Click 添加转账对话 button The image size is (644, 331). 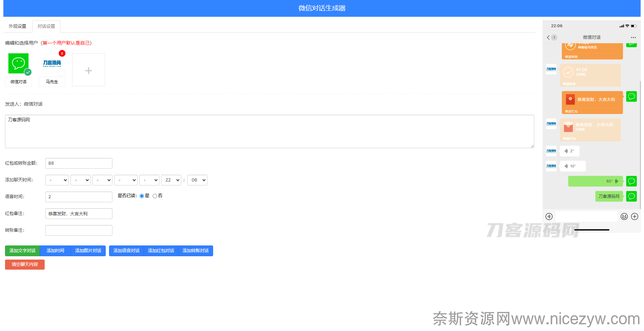tap(196, 251)
